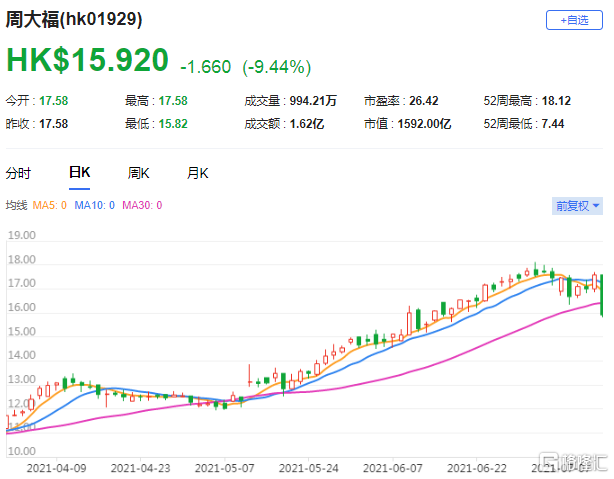Expand the 前复权 dropdown
614x479 pixels.
(579, 206)
